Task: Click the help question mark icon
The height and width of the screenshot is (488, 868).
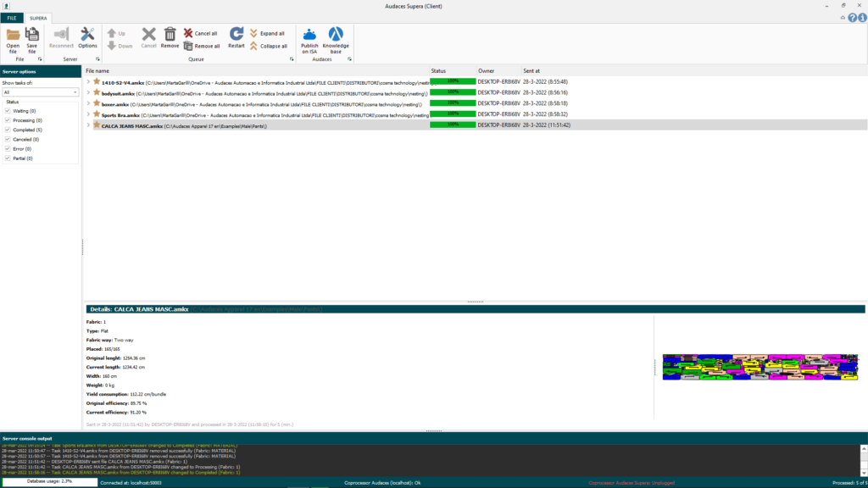Action: [x=853, y=19]
